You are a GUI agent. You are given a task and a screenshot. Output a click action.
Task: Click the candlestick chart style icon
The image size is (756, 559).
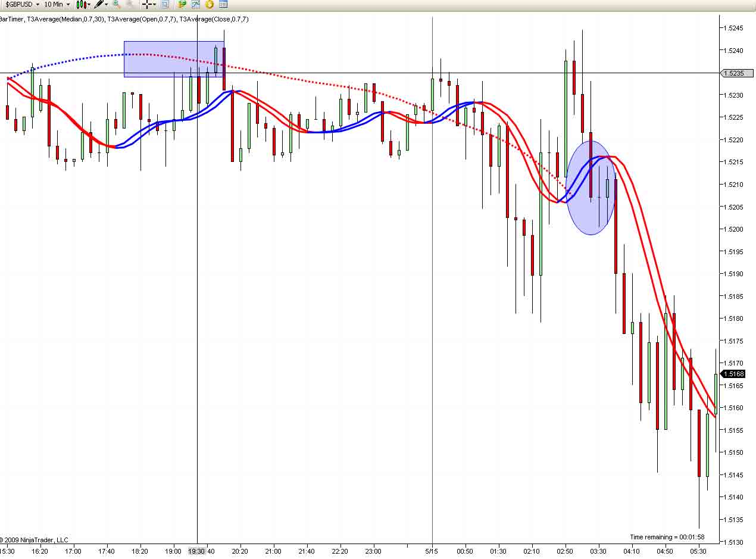pos(80,4)
